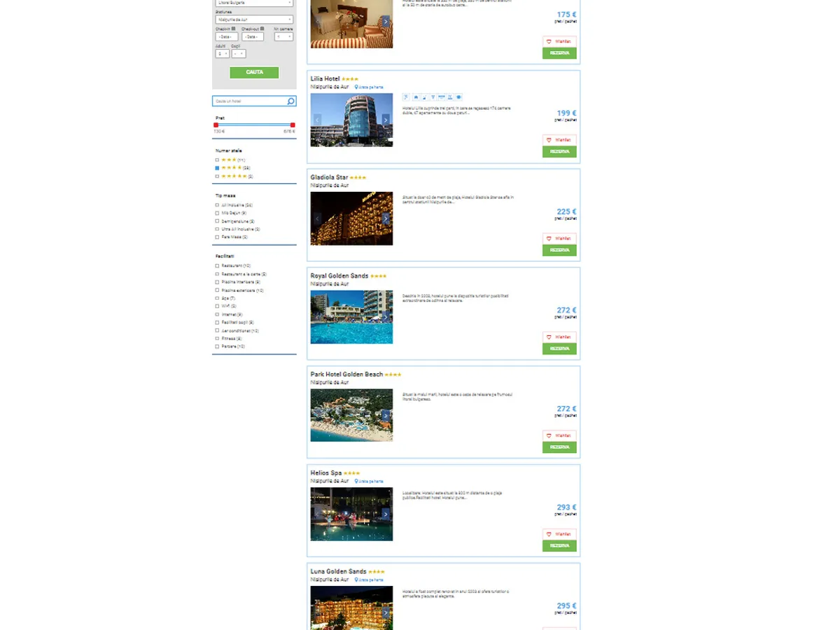The image size is (840, 630).
Task: Open the Adulti count dropdown
Action: (x=222, y=53)
